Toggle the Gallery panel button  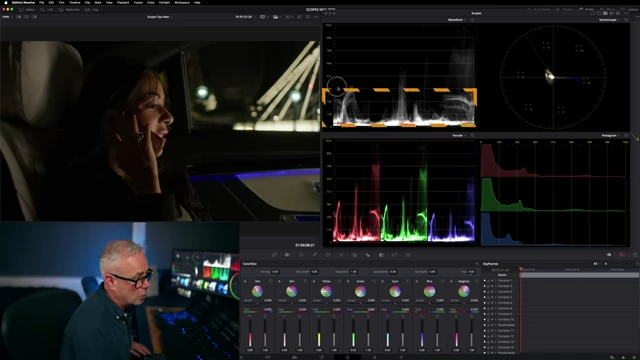tap(27, 9)
